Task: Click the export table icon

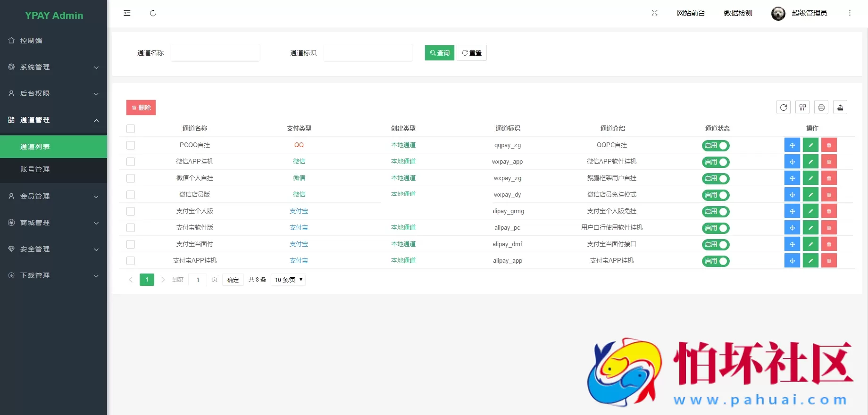Action: (x=840, y=108)
